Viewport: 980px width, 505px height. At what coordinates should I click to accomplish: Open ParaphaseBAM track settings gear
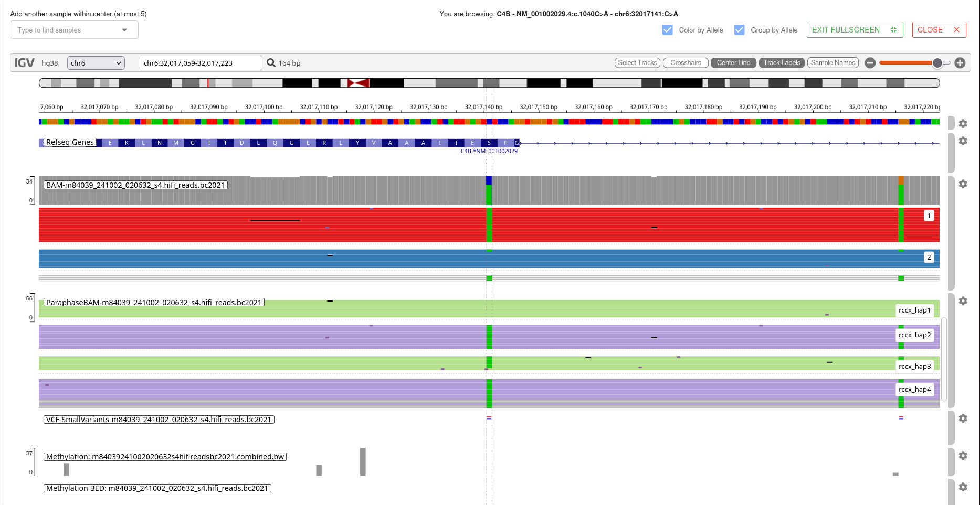[963, 301]
